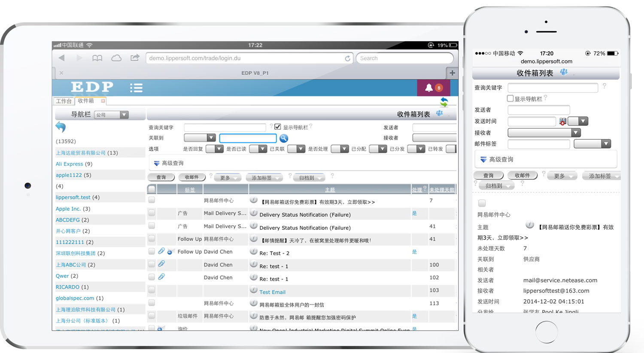Reload the page in the address bar

(x=347, y=58)
